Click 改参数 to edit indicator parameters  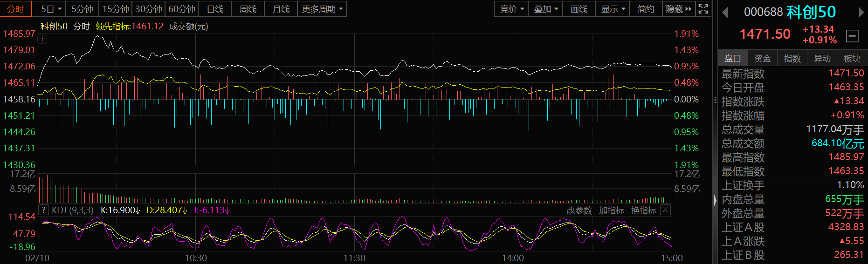coord(579,210)
